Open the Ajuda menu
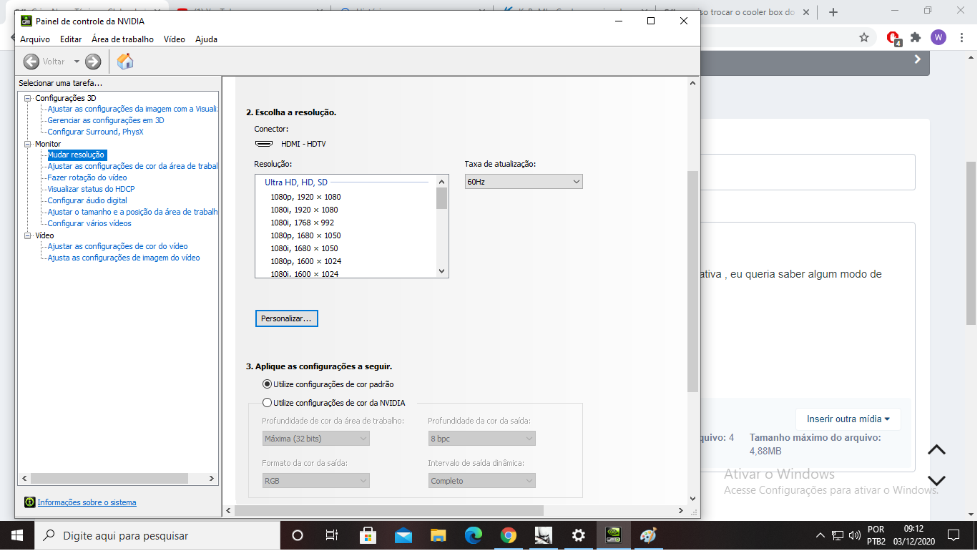The image size is (980, 551). (x=206, y=39)
